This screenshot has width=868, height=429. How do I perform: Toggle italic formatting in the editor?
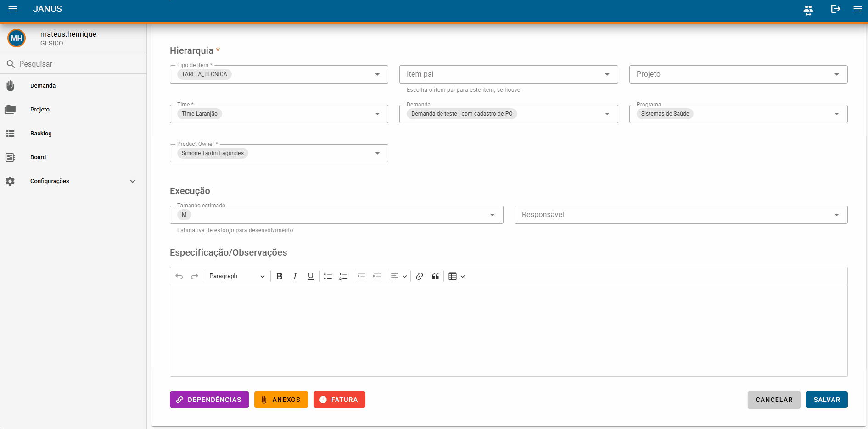(295, 276)
